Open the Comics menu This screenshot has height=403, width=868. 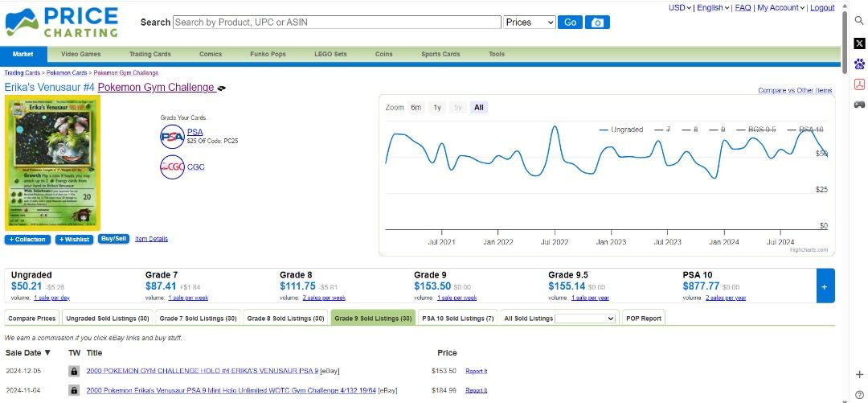pyautogui.click(x=211, y=55)
